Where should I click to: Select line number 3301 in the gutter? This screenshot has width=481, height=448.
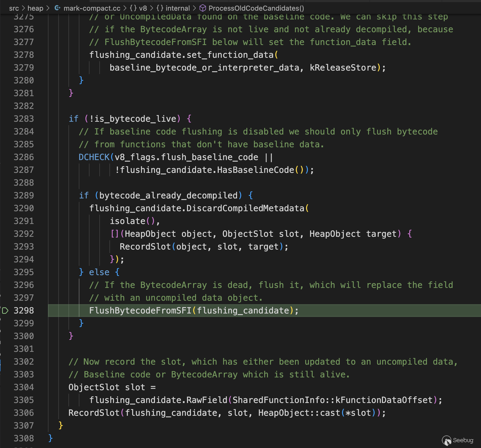pos(24,349)
